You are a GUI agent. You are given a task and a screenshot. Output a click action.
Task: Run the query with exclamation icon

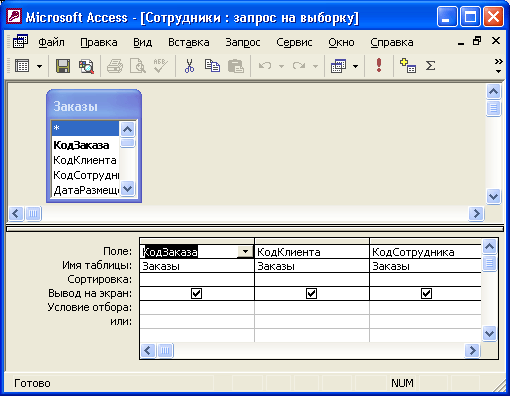click(x=379, y=65)
